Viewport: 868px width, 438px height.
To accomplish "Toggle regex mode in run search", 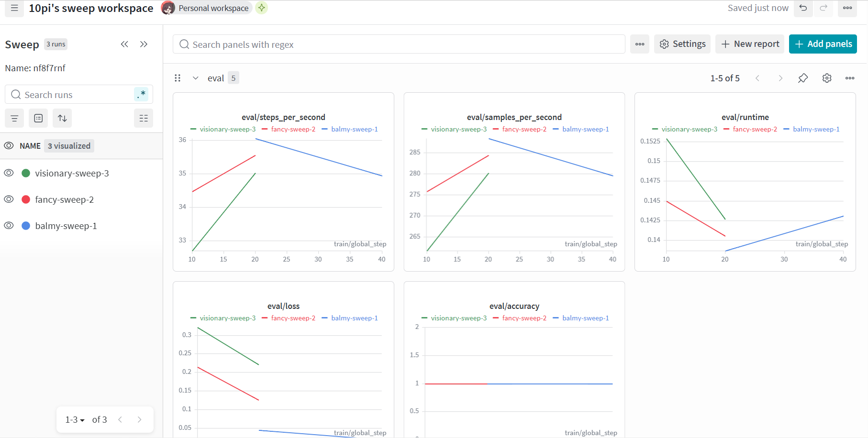I will [141, 95].
